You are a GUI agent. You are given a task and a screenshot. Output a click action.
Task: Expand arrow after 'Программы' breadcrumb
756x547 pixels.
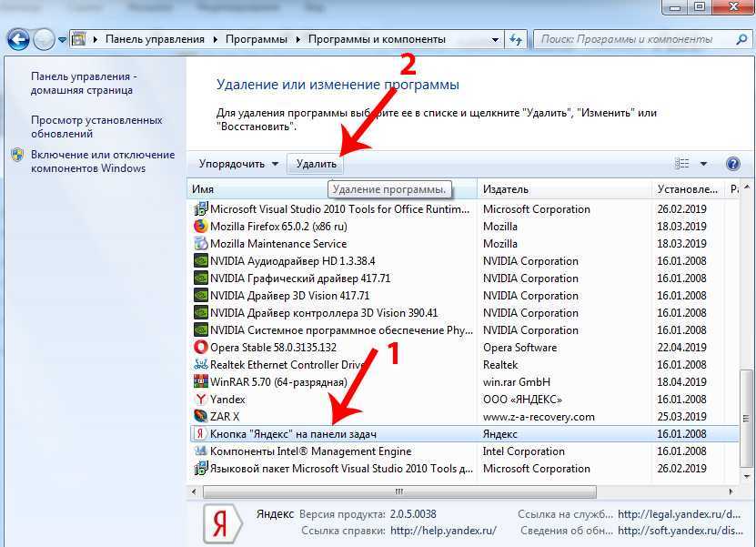(298, 39)
